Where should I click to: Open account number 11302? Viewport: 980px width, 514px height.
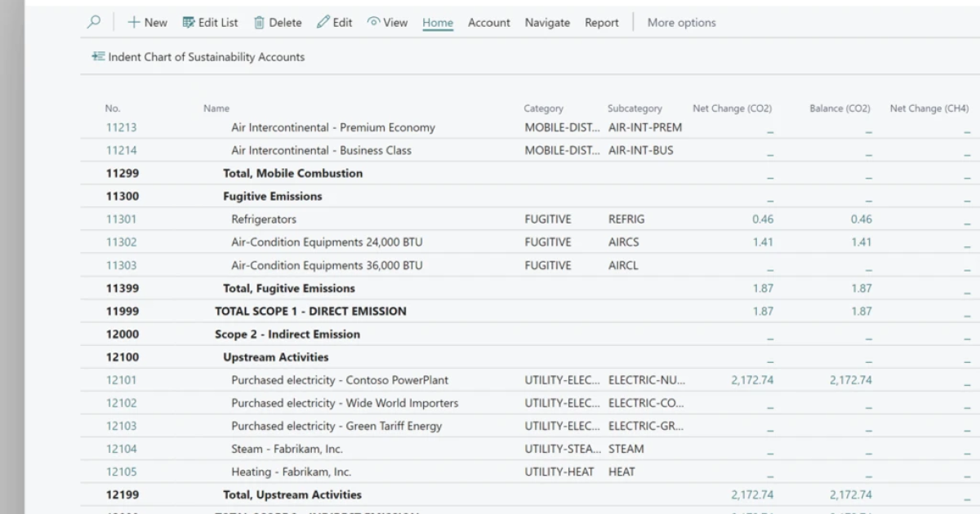[x=122, y=241]
